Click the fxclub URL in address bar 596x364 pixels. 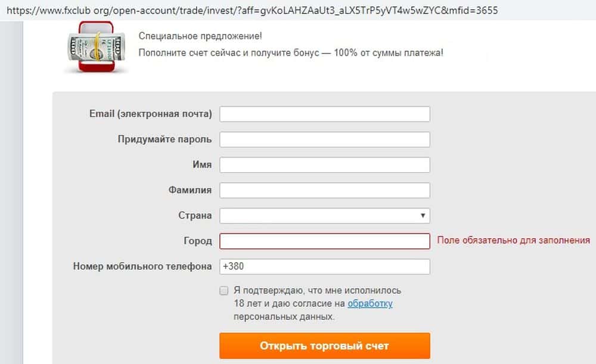(x=249, y=10)
